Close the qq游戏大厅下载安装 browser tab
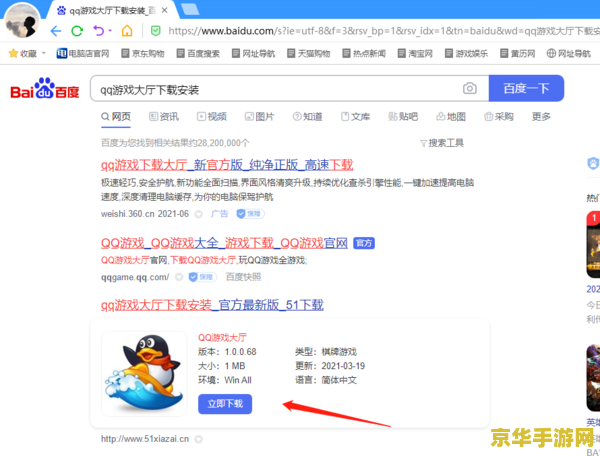The width and height of the screenshot is (600, 456). click(x=165, y=10)
